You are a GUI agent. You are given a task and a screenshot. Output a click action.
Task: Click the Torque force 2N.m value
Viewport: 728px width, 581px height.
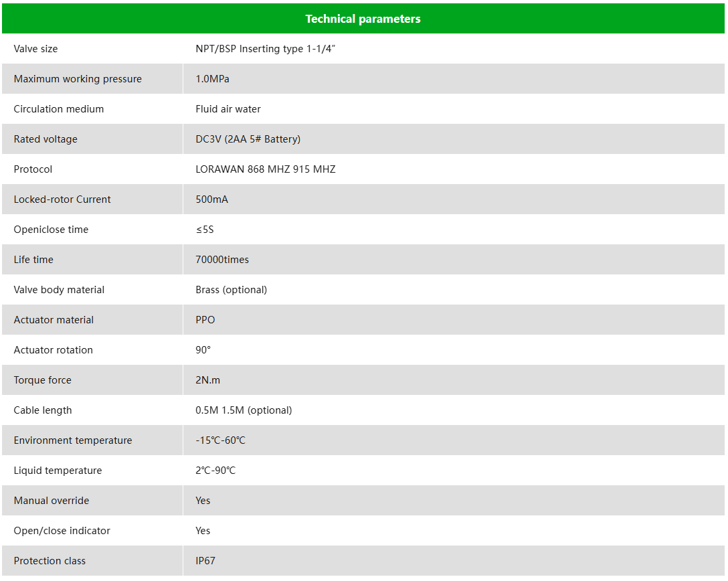click(x=207, y=380)
